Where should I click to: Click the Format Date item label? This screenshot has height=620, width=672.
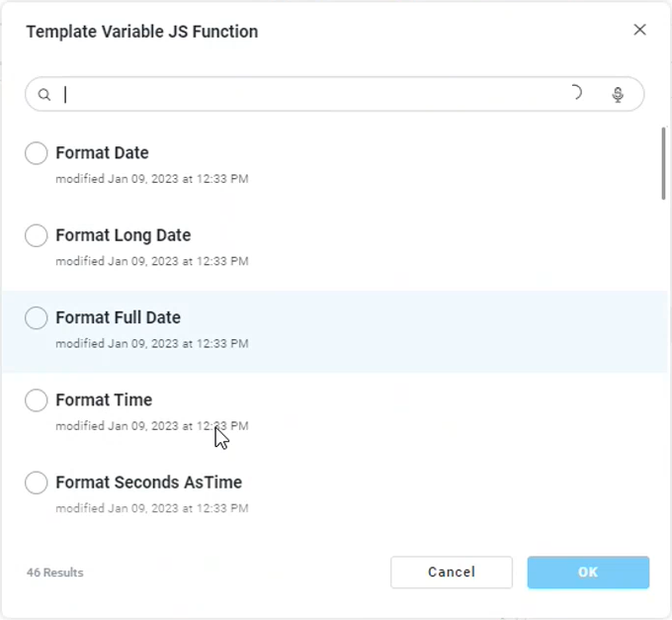pos(102,153)
